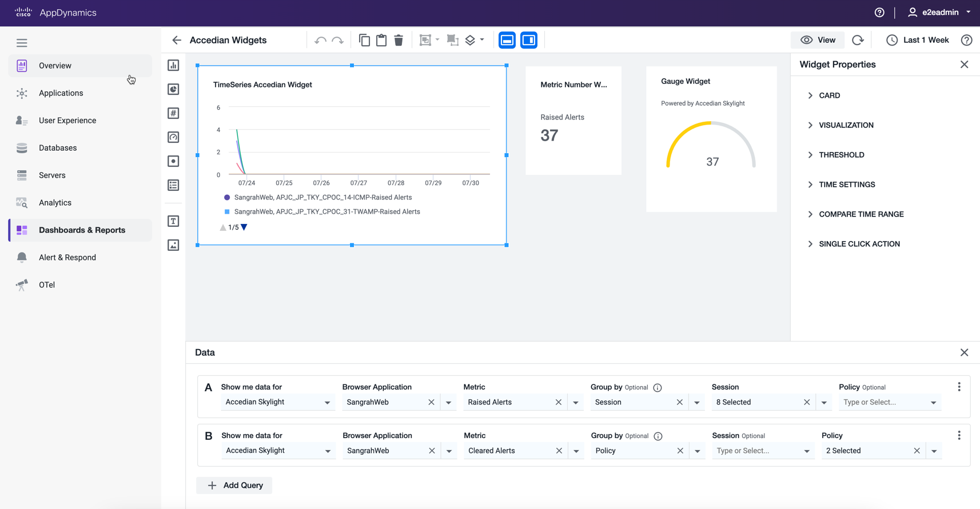Screen dimensions: 980x509
Task: Switch dashboard to View mode
Action: pos(818,40)
